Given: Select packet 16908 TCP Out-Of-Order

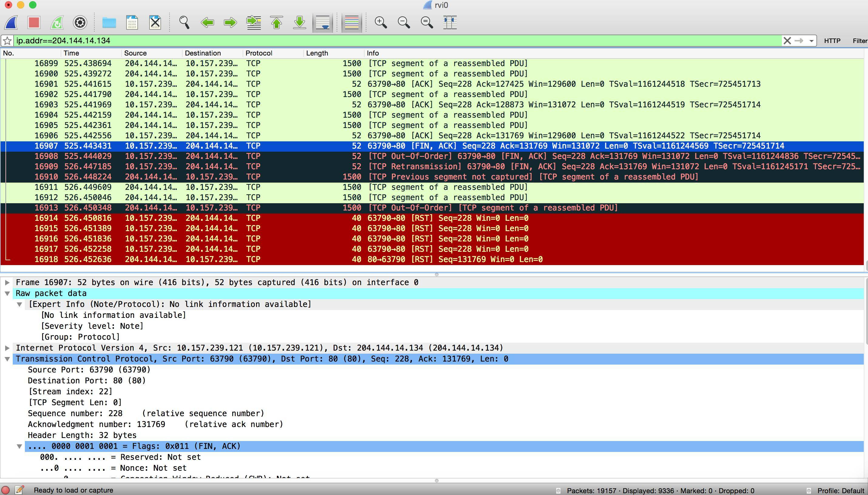Looking at the screenshot, I should (x=432, y=157).
